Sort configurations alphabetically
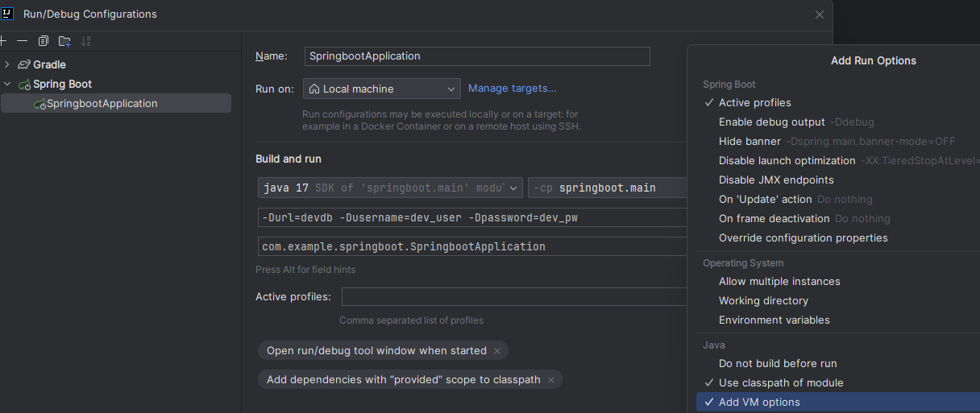The width and height of the screenshot is (980, 413). click(86, 40)
